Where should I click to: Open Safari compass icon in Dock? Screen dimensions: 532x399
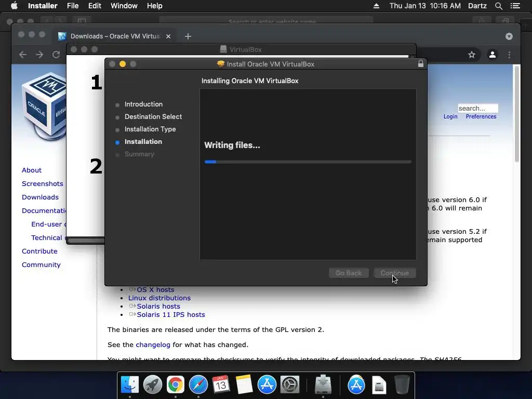(198, 385)
